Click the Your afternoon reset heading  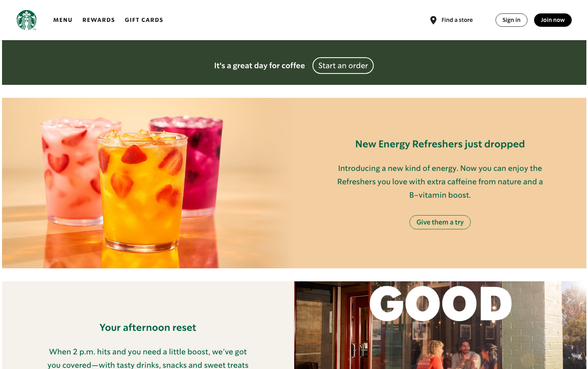pos(148,328)
